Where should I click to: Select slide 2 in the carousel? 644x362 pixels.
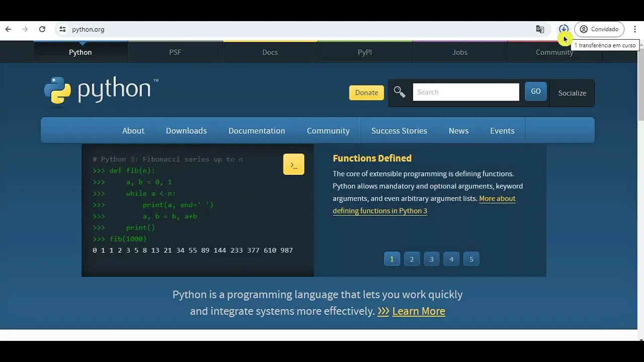412,259
